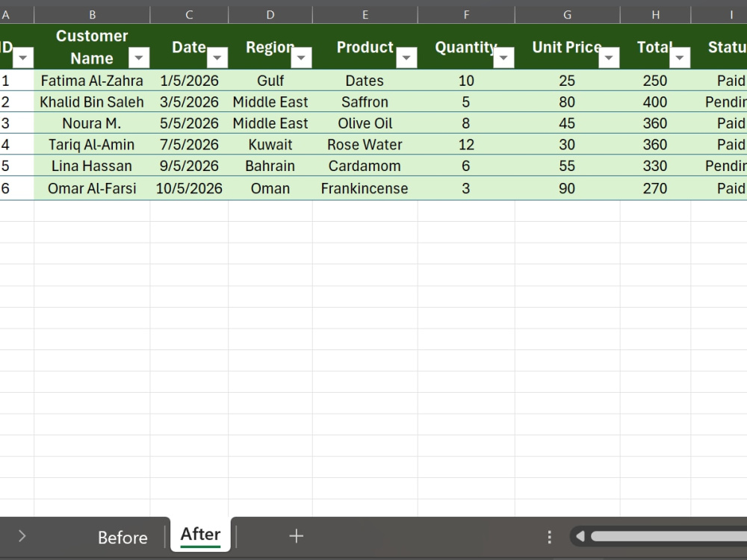The width and height of the screenshot is (747, 560).
Task: Click the Olive Oil product cell
Action: [x=365, y=123]
